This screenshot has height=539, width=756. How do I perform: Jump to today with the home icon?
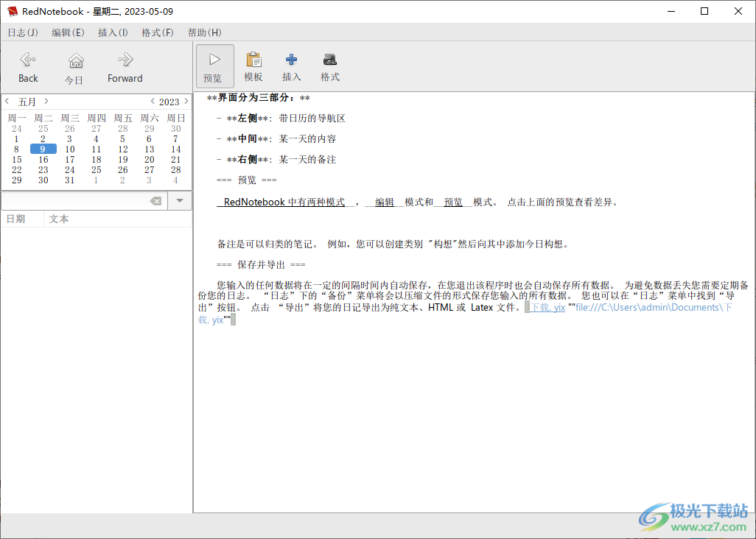pyautogui.click(x=75, y=68)
